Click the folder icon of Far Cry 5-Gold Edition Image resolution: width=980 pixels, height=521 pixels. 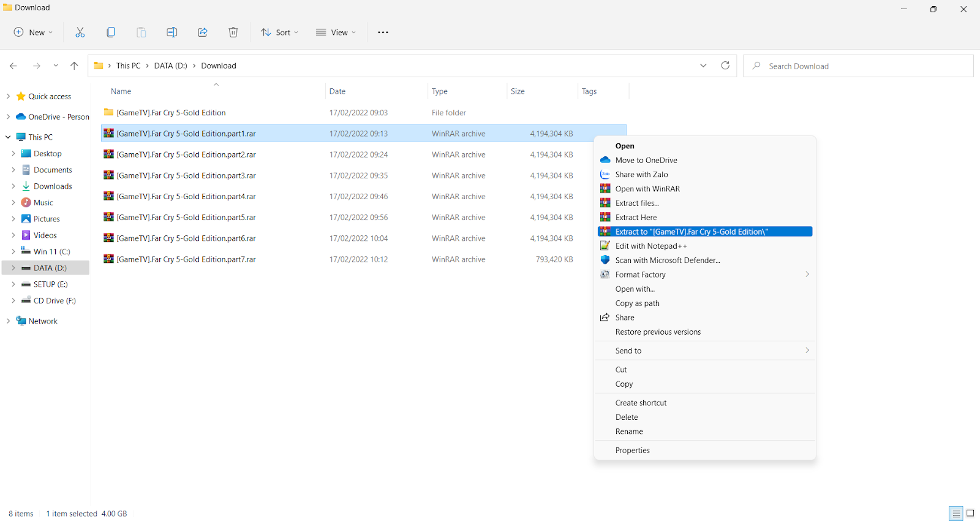tap(108, 112)
